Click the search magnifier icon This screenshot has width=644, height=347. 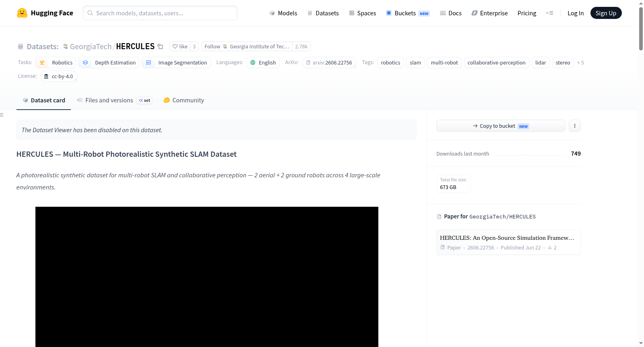tap(90, 13)
